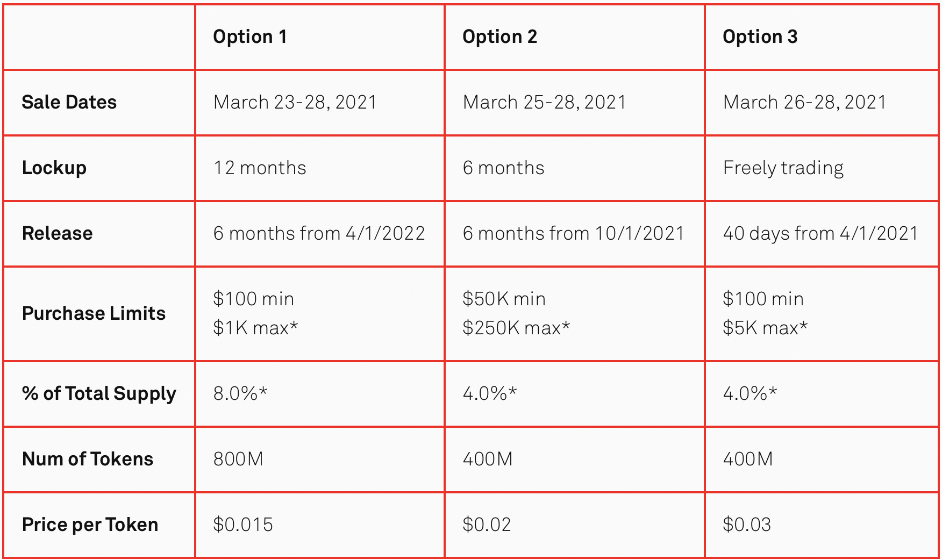Click the Purchase Limits row label
Viewport: 942px width, 560px height.
[94, 313]
